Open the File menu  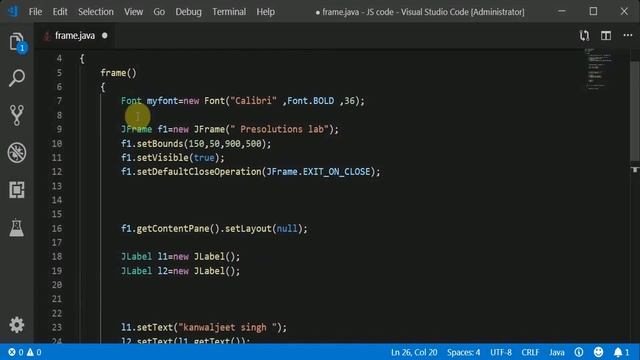tap(36, 12)
